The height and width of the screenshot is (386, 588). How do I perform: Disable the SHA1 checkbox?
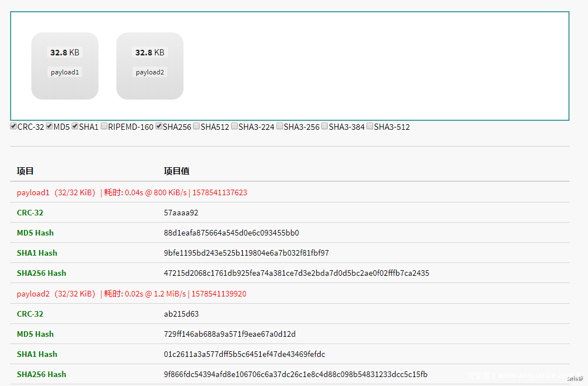(x=75, y=126)
